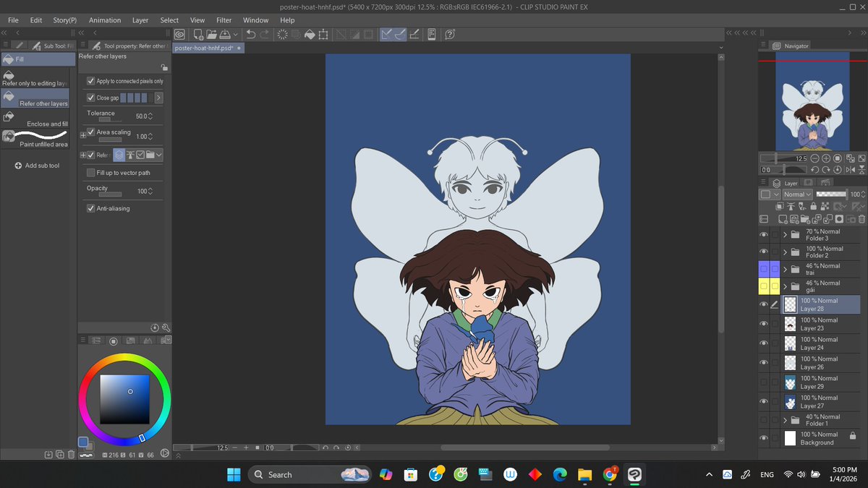This screenshot has height=488, width=868.
Task: Select the poster-hoat-hnhf.psd document tab
Action: 209,48
